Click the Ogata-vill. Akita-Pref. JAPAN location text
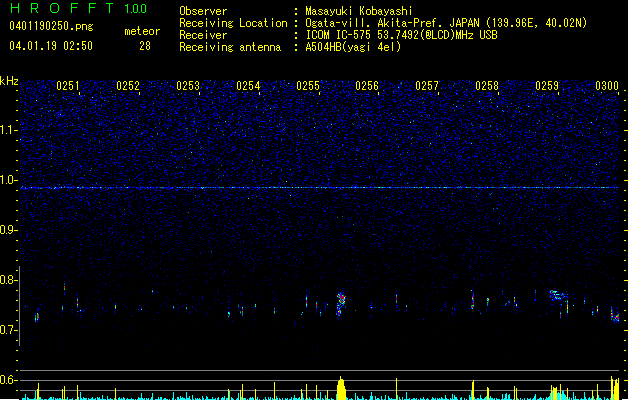This screenshot has width=629, height=400. (446, 23)
